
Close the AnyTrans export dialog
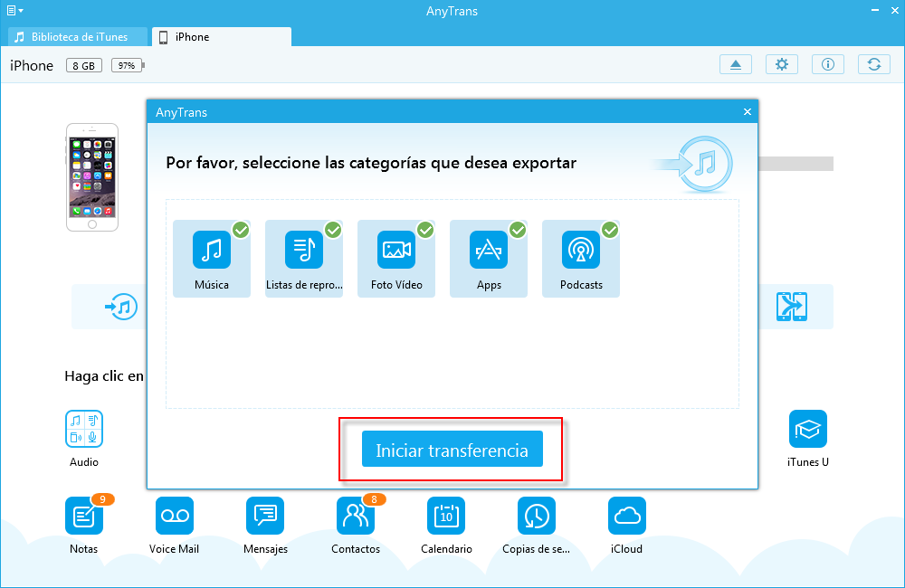748,112
